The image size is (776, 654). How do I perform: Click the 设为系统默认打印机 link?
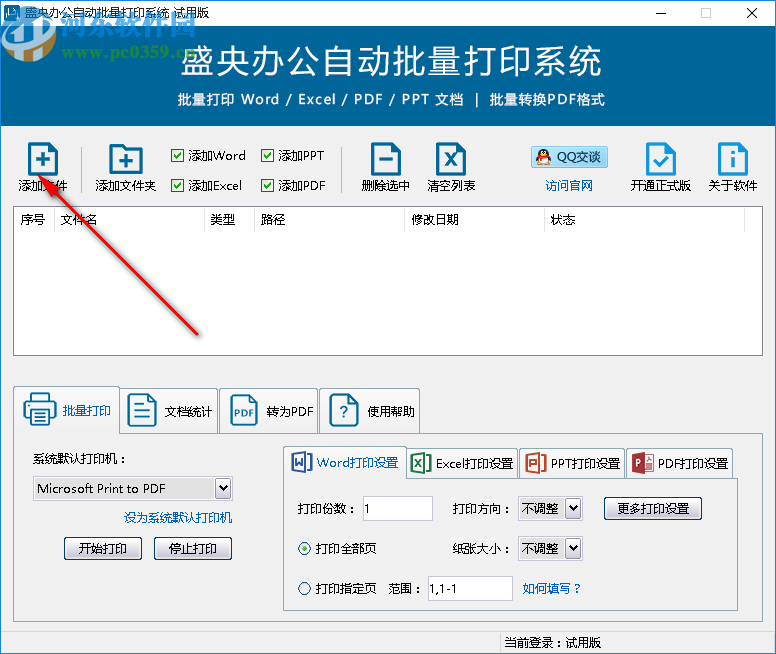178,517
